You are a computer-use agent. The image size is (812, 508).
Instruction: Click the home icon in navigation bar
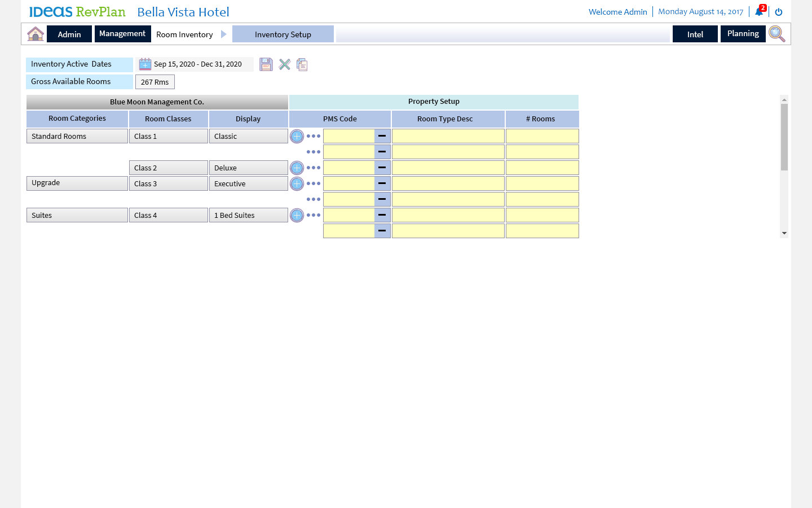coord(36,34)
